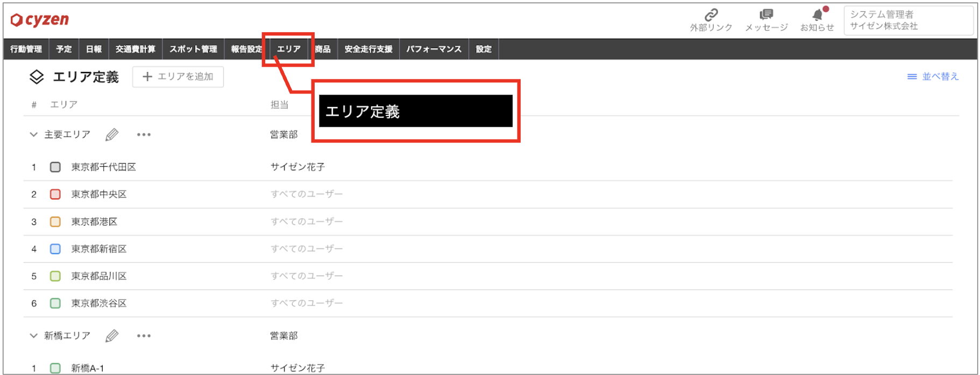Open the スポット管理 menu
980x375 pixels.
[193, 49]
